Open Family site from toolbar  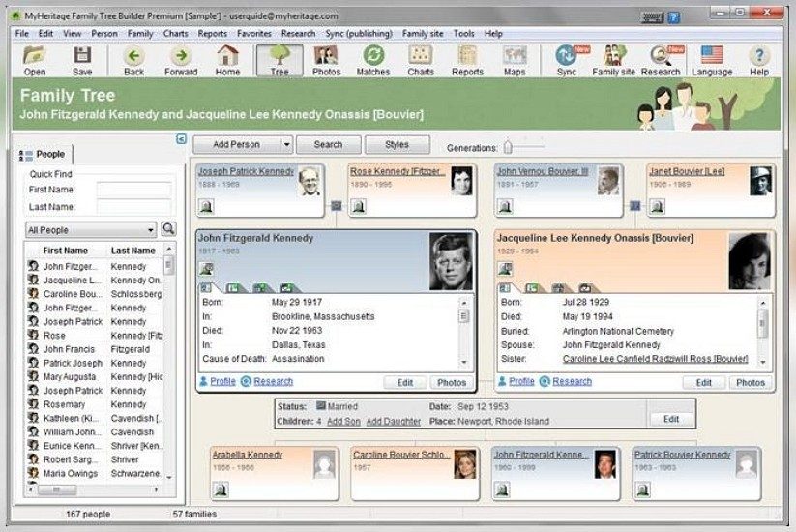(613, 60)
